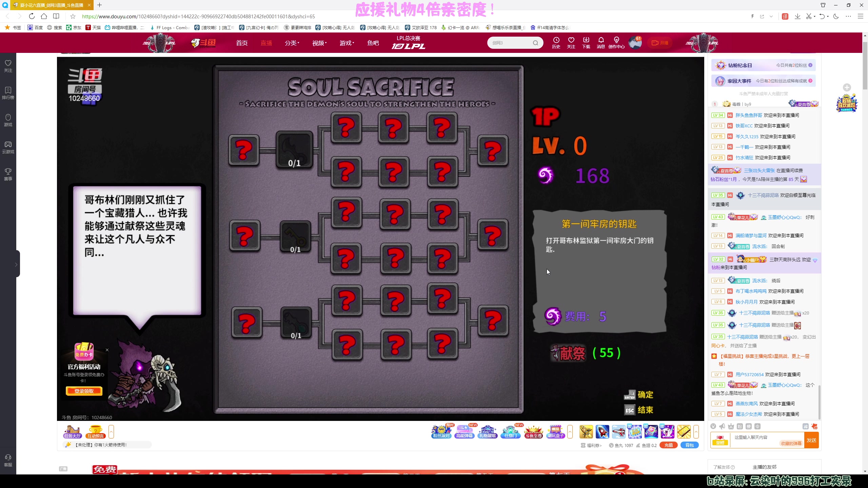The width and height of the screenshot is (868, 488).
Task: Expand tasks panel arrow next to 互动预言
Action: (111, 432)
